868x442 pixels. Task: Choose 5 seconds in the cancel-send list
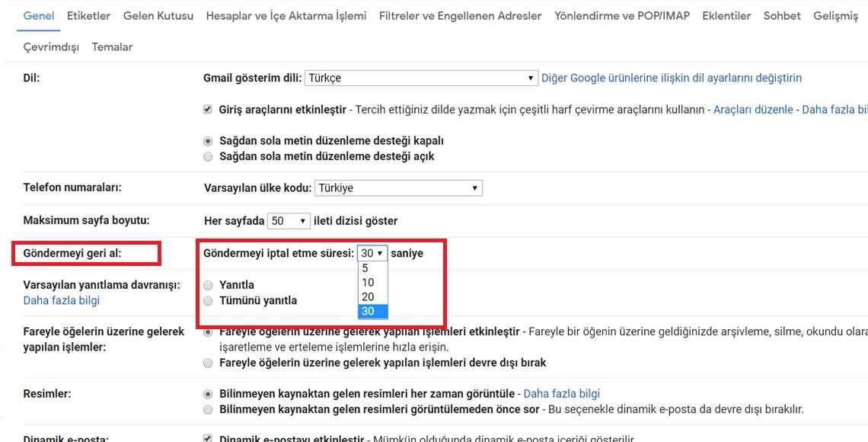[x=372, y=268]
